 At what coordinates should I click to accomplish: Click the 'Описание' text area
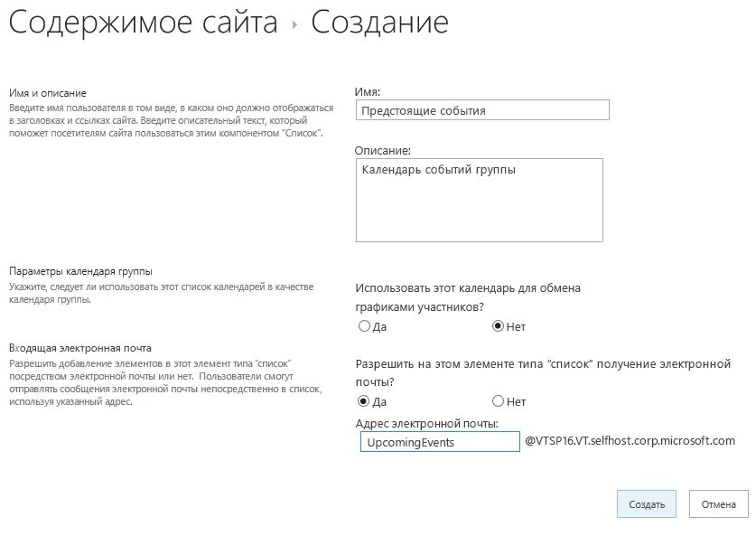coord(480,201)
